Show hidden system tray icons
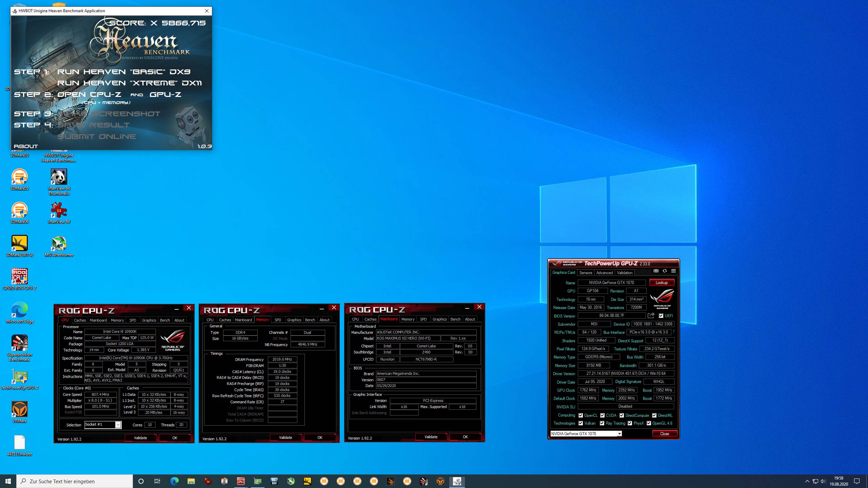The image size is (868, 488). [807, 481]
